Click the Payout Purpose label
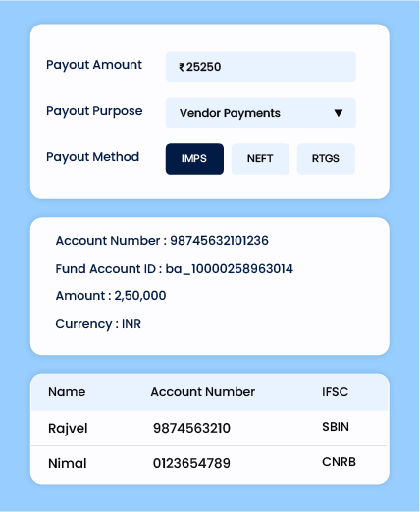The height and width of the screenshot is (512, 420). pos(94,111)
